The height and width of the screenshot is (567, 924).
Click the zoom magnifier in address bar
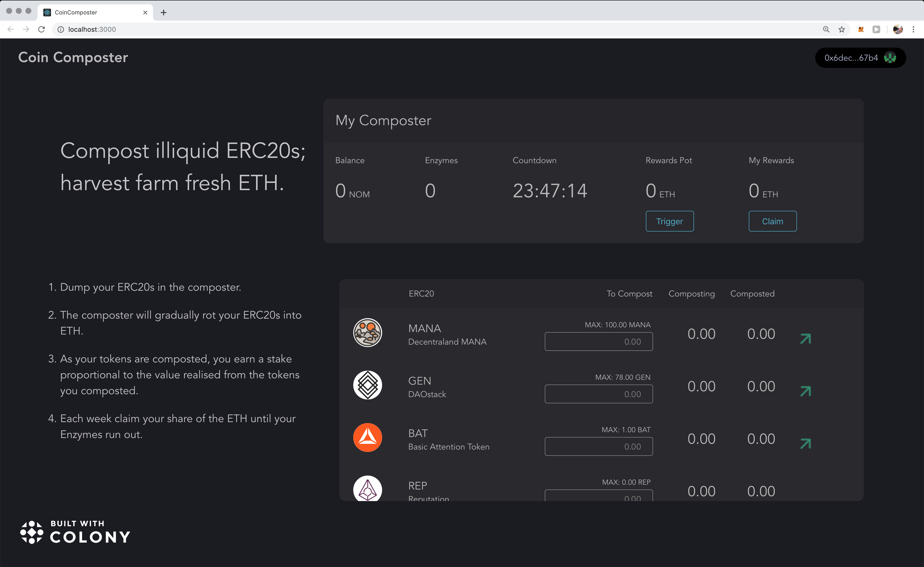(x=826, y=29)
